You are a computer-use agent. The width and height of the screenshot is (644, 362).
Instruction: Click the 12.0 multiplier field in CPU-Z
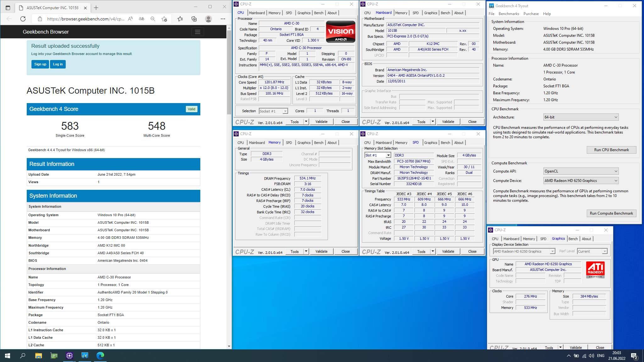pos(274,88)
